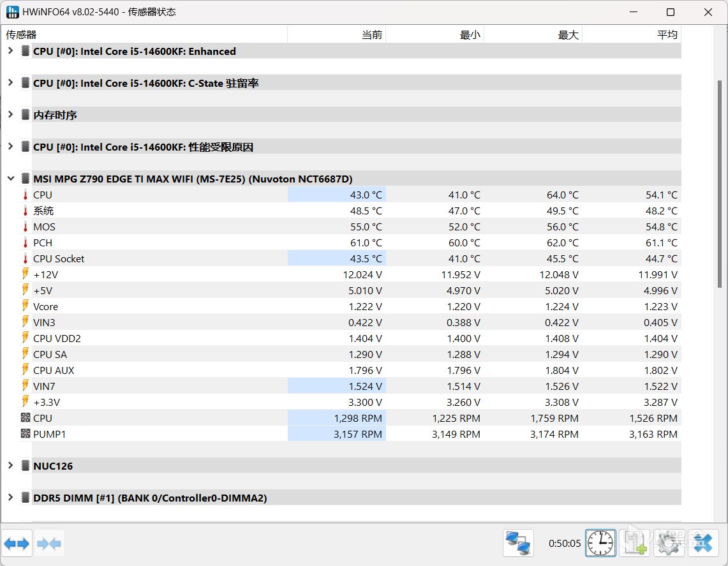Click the maximum value 1.804 V
The width and height of the screenshot is (728, 566).
(x=561, y=371)
